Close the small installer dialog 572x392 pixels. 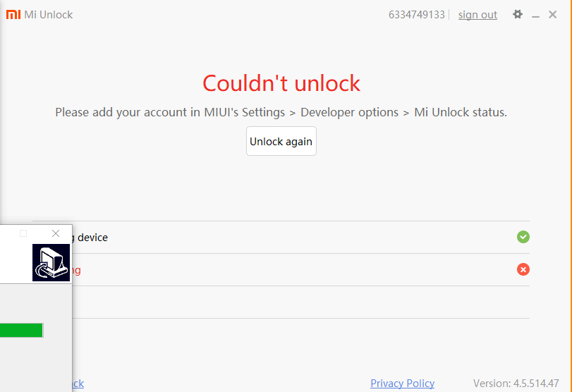[56, 233]
